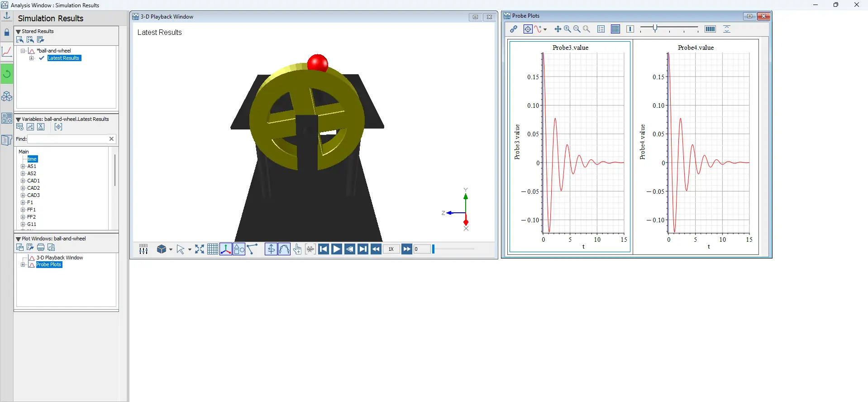This screenshot has height=402, width=868.
Task: Collapse the Plot Windows section
Action: (18, 239)
